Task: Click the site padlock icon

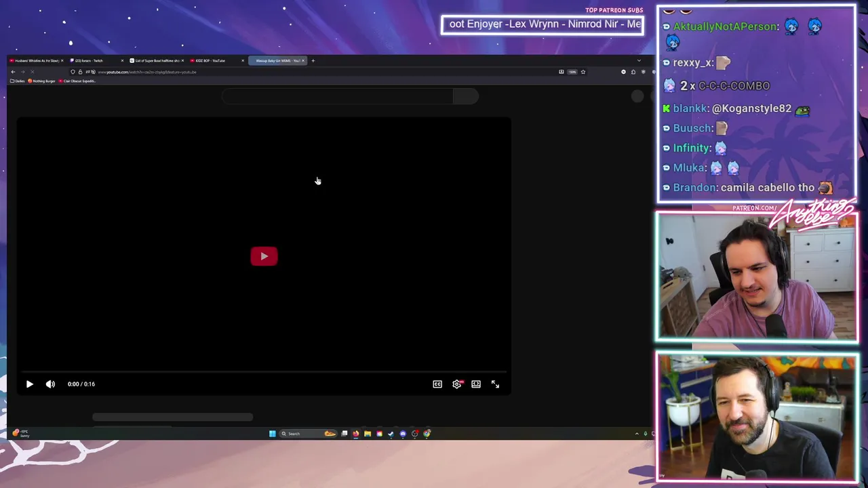Action: pyautogui.click(x=80, y=72)
